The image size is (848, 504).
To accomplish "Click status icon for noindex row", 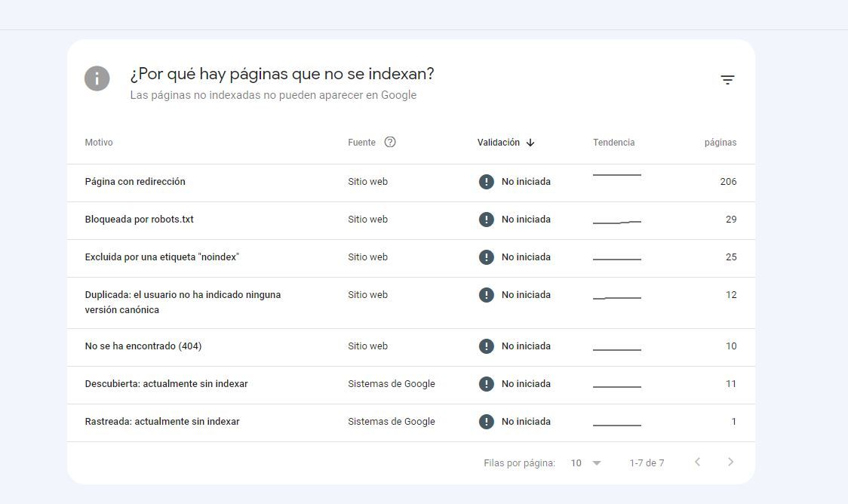I will (486, 257).
